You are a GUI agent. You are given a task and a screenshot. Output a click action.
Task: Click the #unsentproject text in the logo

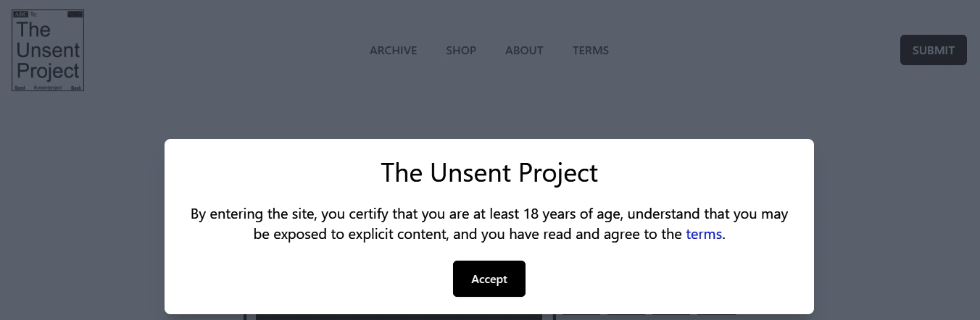(x=48, y=88)
